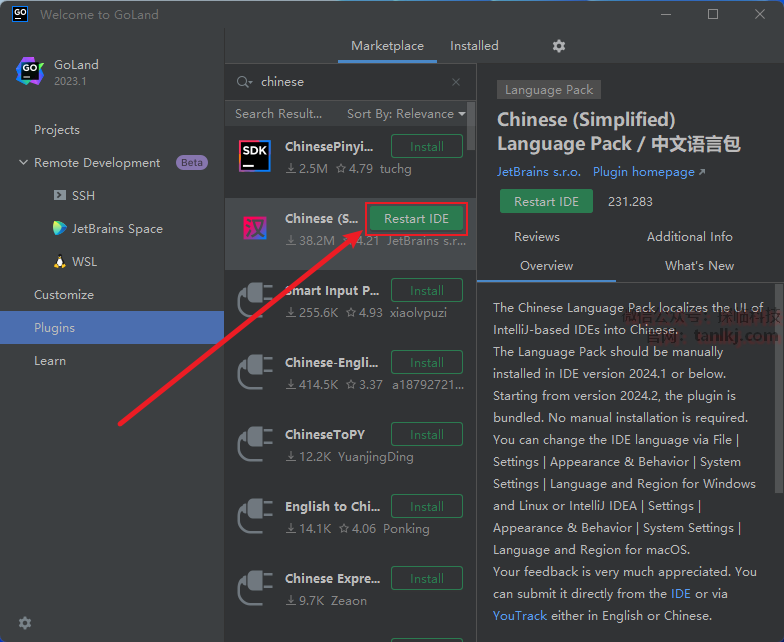This screenshot has height=642, width=784.
Task: Open settings gear at bottom left
Action: pyautogui.click(x=25, y=622)
